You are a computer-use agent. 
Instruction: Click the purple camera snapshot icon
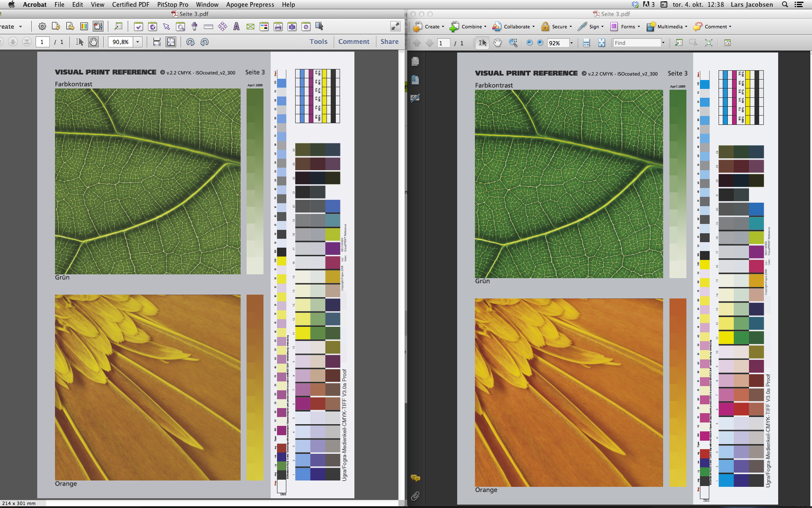tap(292, 27)
